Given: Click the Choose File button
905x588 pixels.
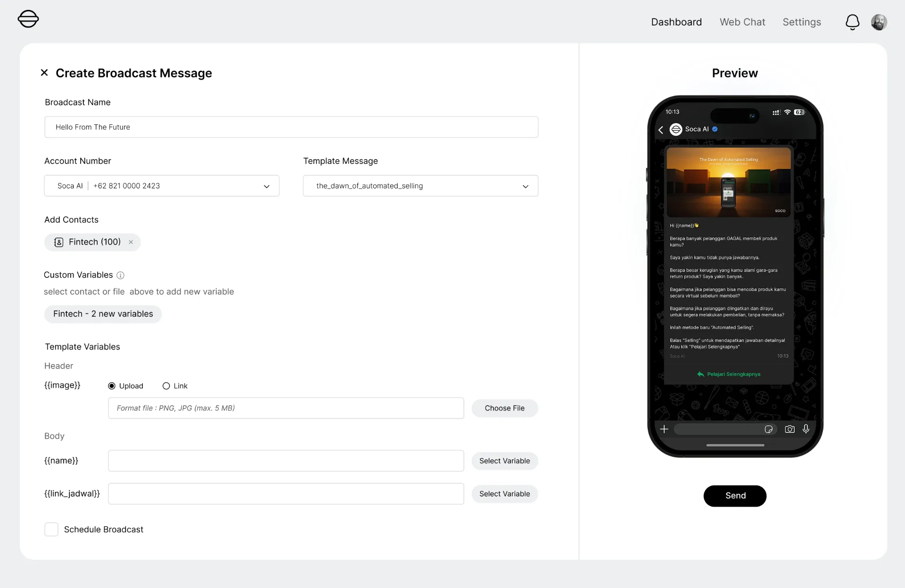Looking at the screenshot, I should [505, 408].
